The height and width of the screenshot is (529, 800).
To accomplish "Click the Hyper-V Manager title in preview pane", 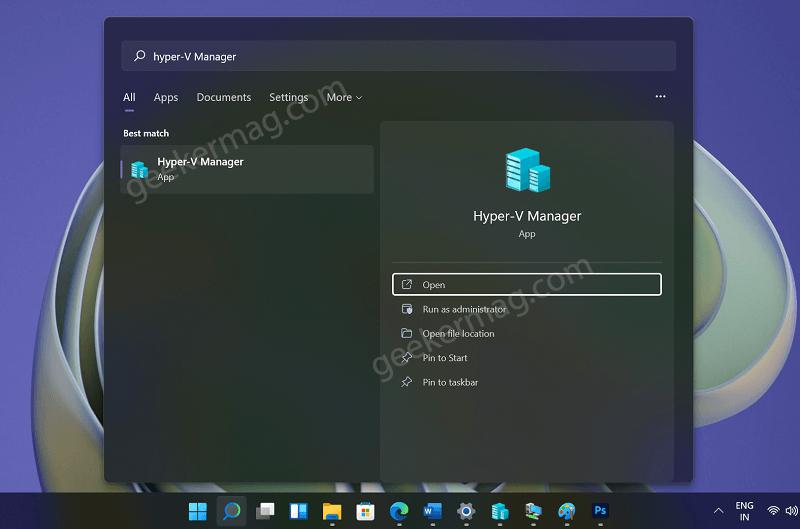I will 527,216.
